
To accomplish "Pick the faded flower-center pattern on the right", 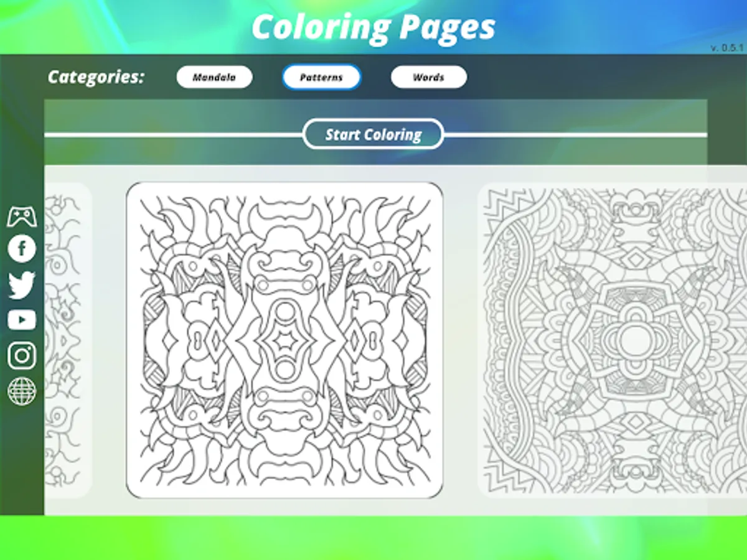I will (613, 340).
